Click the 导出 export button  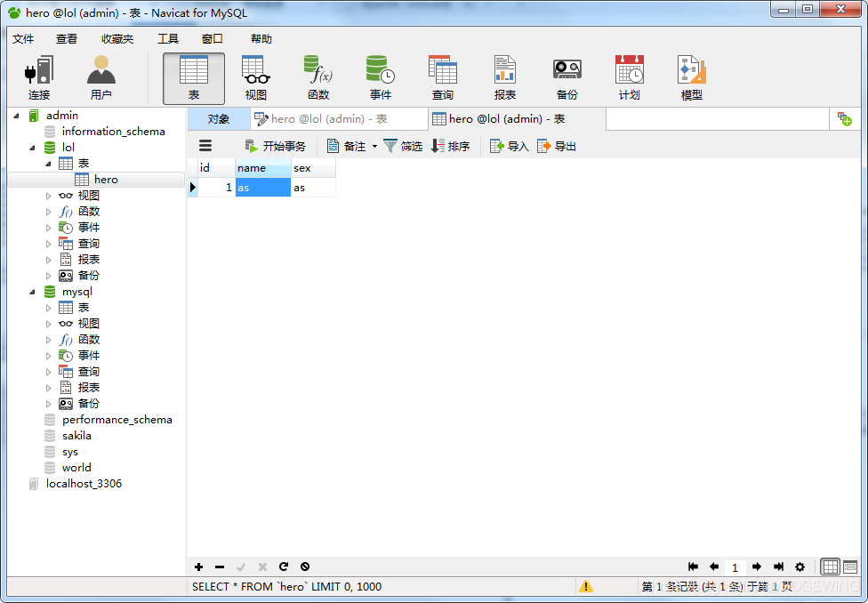557,146
